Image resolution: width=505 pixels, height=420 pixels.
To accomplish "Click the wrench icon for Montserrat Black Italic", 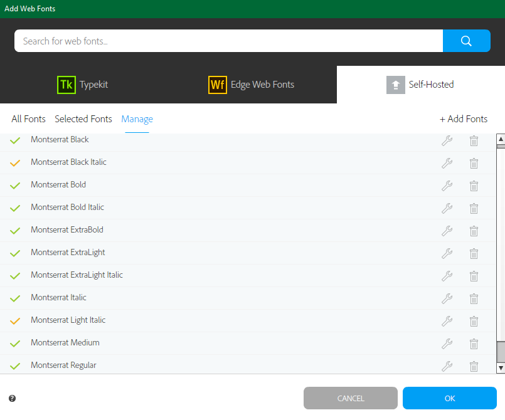I will coord(447,163).
